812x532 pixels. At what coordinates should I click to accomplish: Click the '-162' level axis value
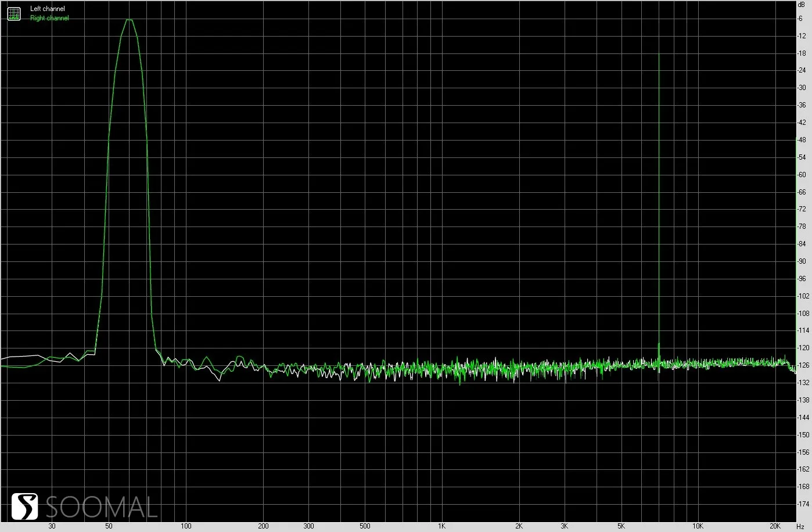803,469
